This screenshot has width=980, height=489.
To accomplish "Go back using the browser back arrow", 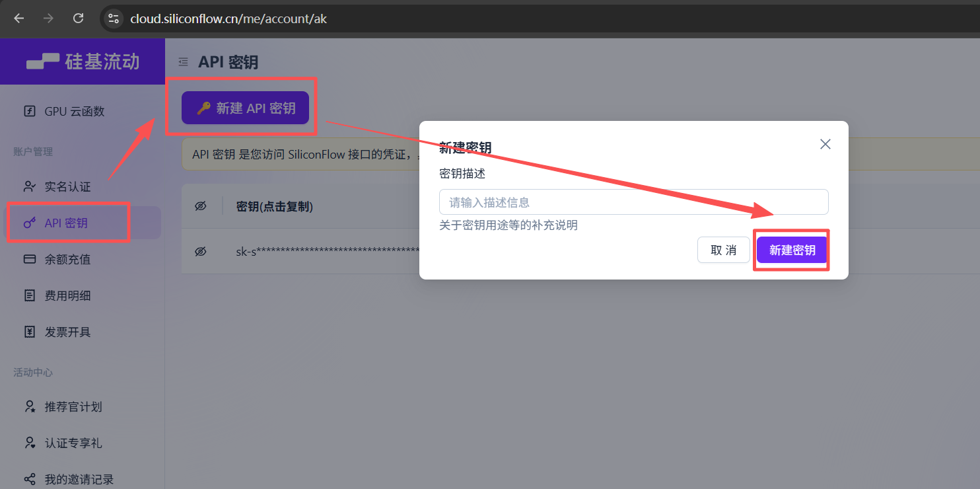I will tap(18, 19).
